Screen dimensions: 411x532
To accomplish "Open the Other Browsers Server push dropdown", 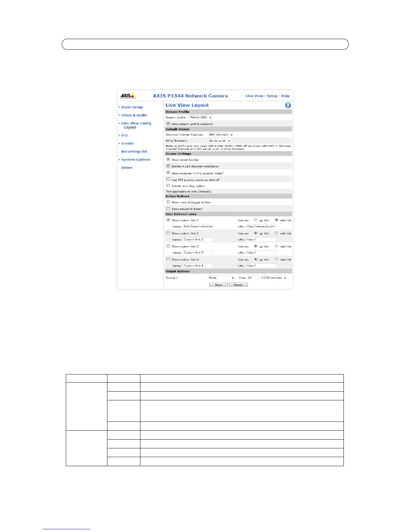I will click(219, 141).
